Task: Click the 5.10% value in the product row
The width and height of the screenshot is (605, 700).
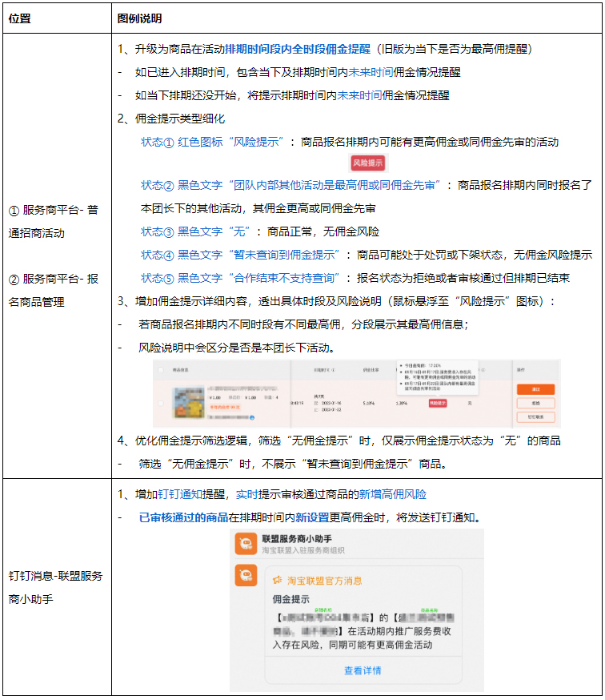Action: (x=369, y=403)
